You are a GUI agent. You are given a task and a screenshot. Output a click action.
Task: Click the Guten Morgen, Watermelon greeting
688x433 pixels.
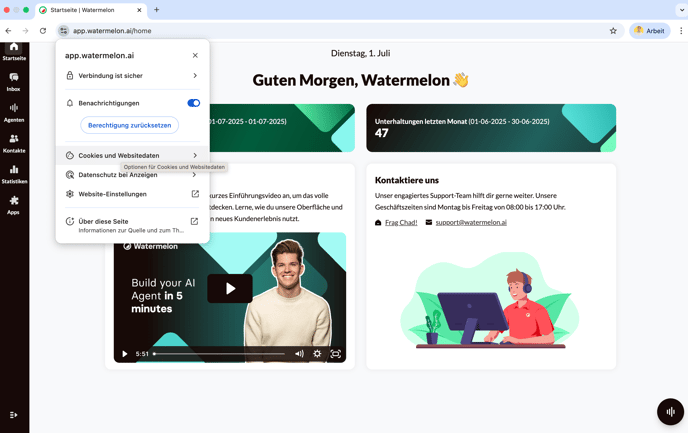click(x=361, y=80)
